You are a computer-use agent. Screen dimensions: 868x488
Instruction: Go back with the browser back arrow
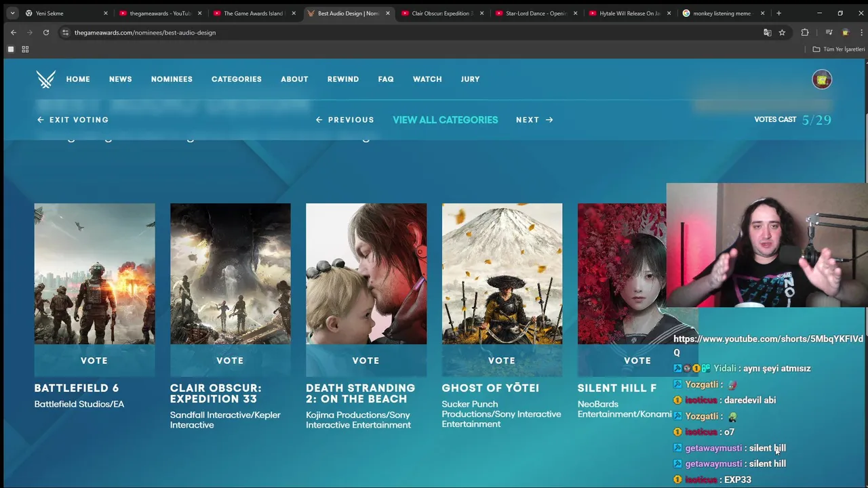tap(13, 33)
